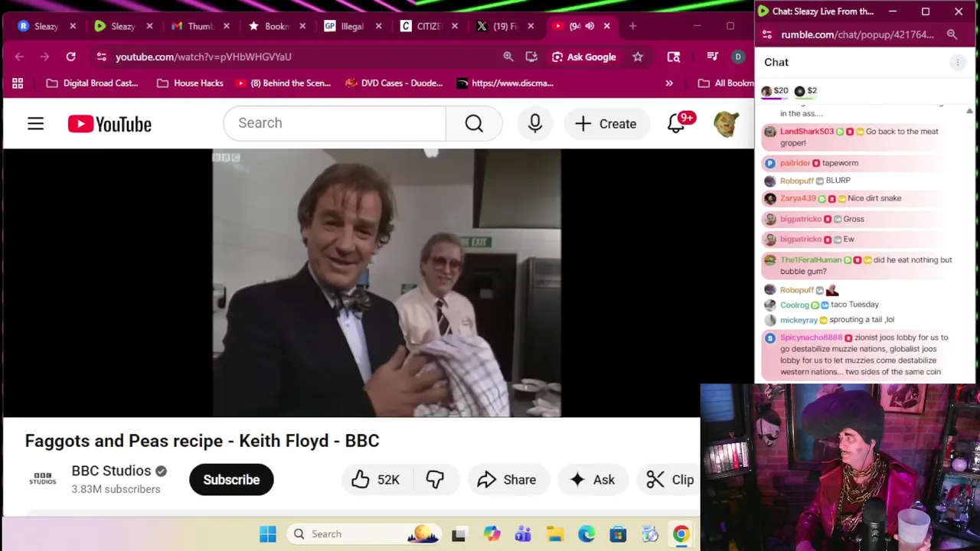The height and width of the screenshot is (551, 980).
Task: Go back in browser history
Action: pos(19,57)
